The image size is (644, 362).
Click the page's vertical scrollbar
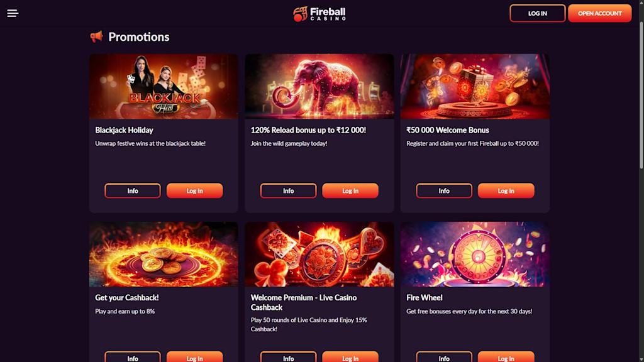pyautogui.click(x=640, y=94)
